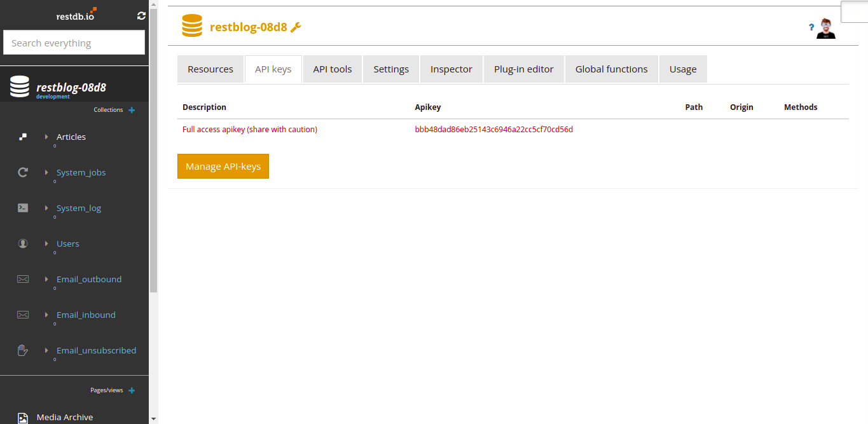Image resolution: width=868 pixels, height=424 pixels.
Task: Click the restdb.io logo
Action: click(76, 14)
